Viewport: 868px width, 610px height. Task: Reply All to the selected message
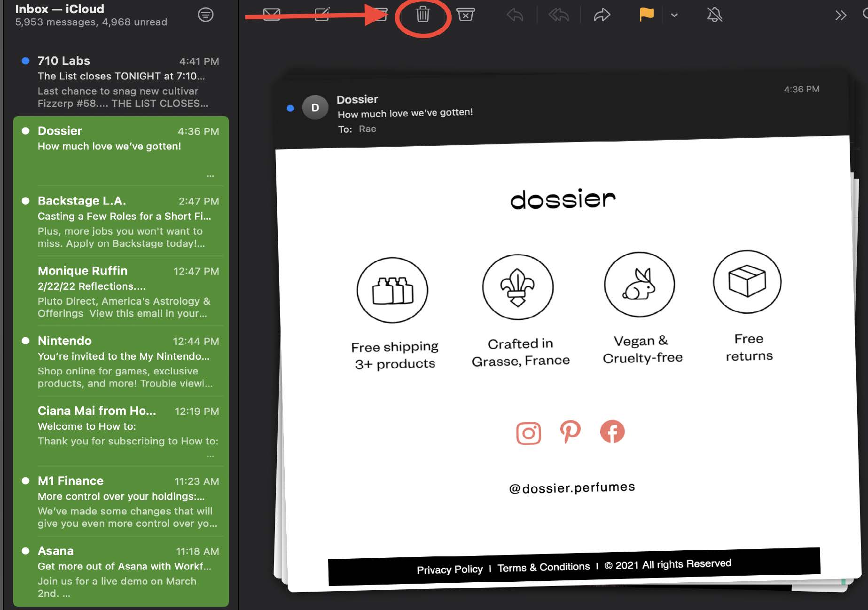click(x=558, y=15)
